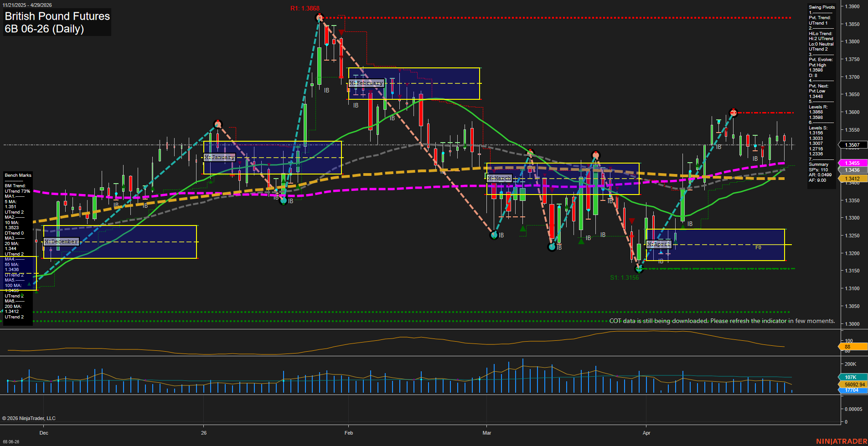Screen dimensions: 868x446
Task: Click the Swing Pivots panel header
Action: (x=822, y=7)
